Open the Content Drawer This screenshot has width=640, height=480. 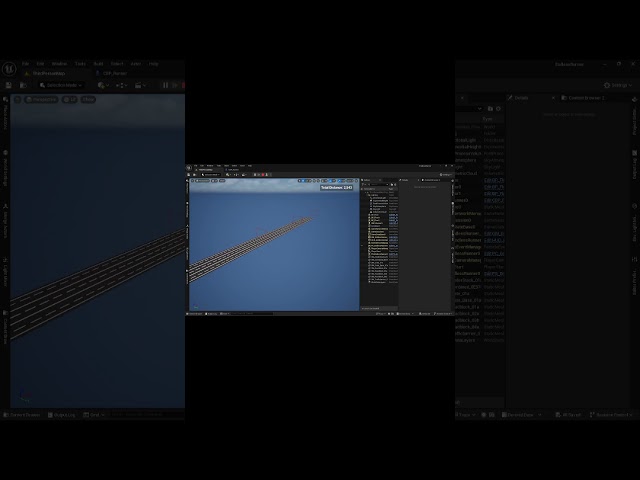(x=22, y=415)
